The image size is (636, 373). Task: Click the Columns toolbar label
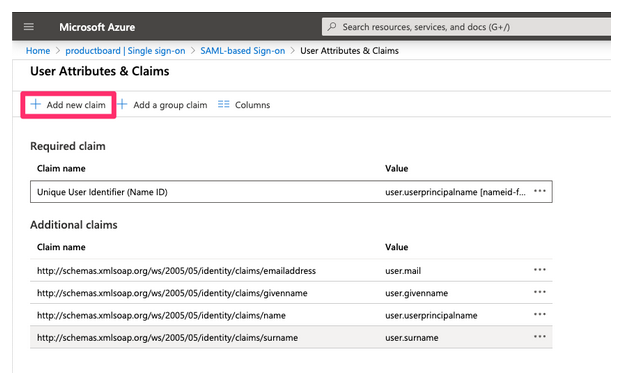[252, 105]
